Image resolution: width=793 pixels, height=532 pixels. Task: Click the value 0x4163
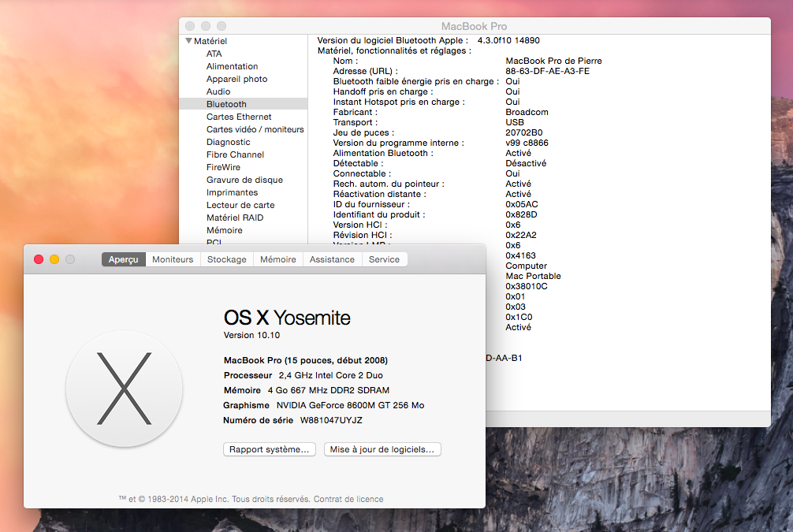click(x=521, y=256)
